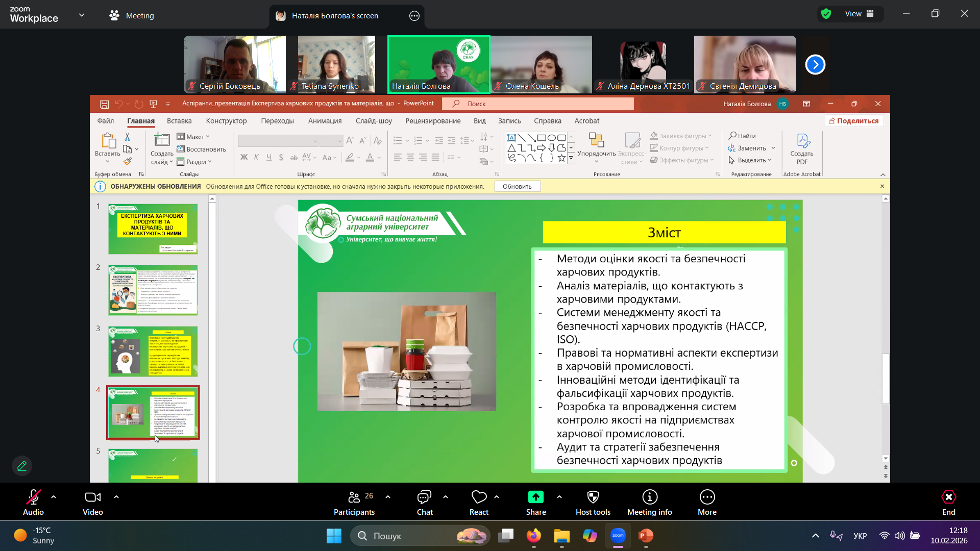The height and width of the screenshot is (551, 980).
Task: Click the Обновить update button
Action: coord(517,186)
